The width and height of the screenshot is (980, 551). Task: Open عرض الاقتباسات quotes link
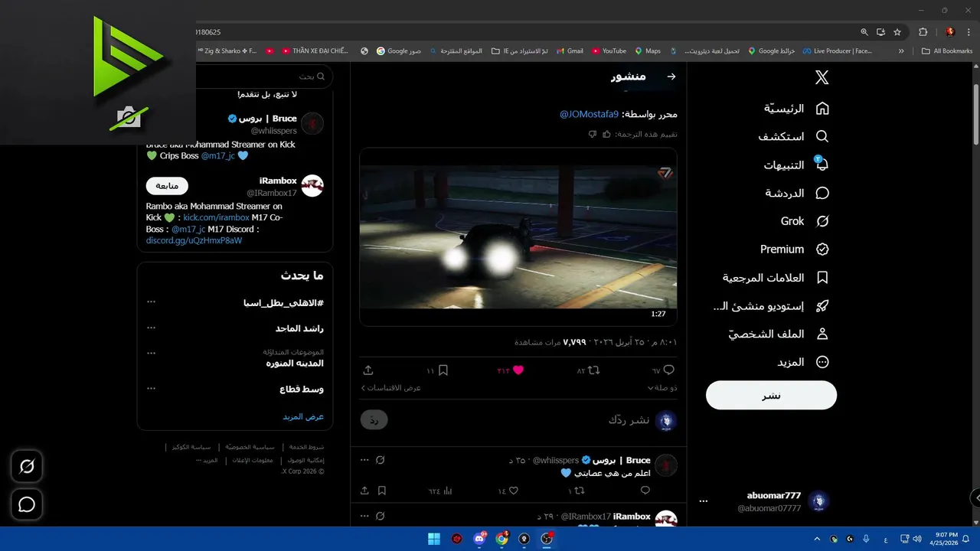click(391, 388)
